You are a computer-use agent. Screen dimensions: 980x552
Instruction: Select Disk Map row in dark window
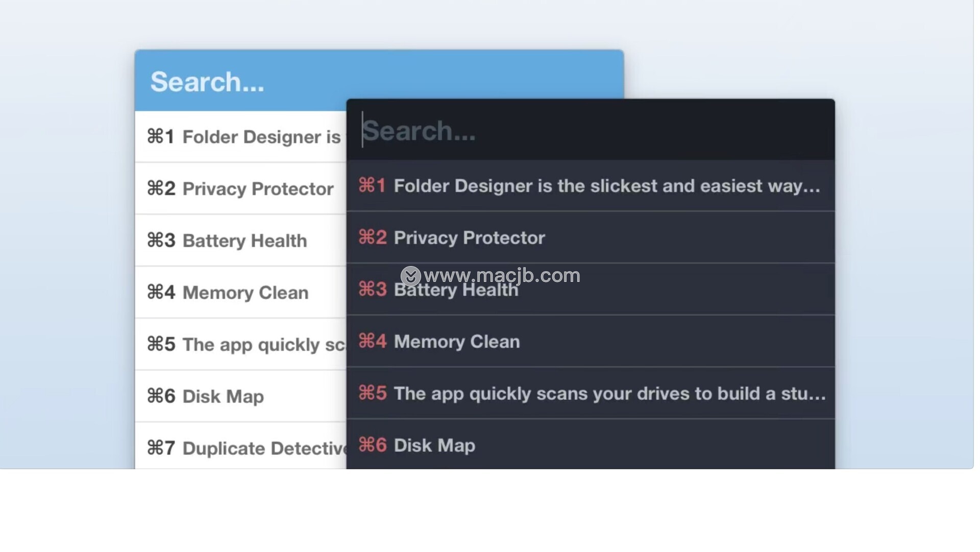pyautogui.click(x=591, y=445)
